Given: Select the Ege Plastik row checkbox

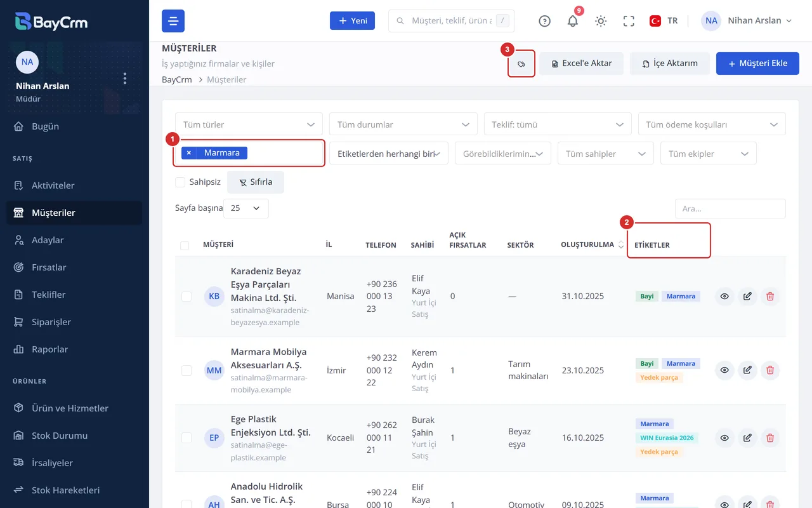Looking at the screenshot, I should (187, 438).
